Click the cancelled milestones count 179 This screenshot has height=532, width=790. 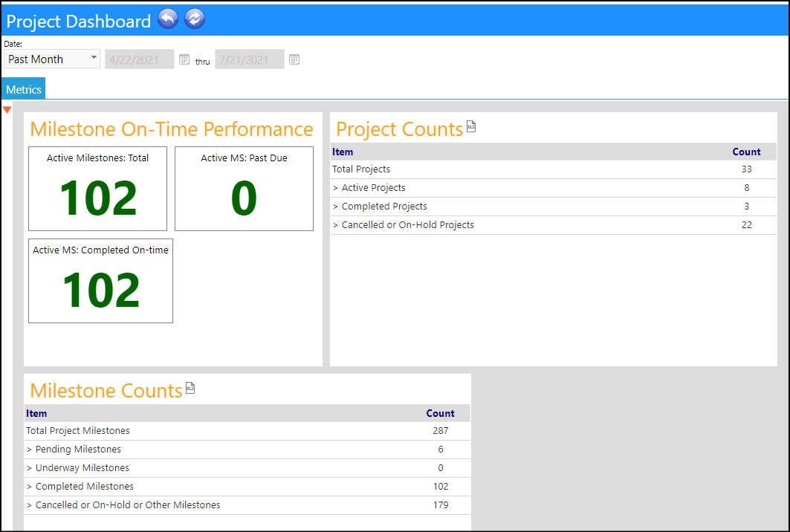pos(441,505)
